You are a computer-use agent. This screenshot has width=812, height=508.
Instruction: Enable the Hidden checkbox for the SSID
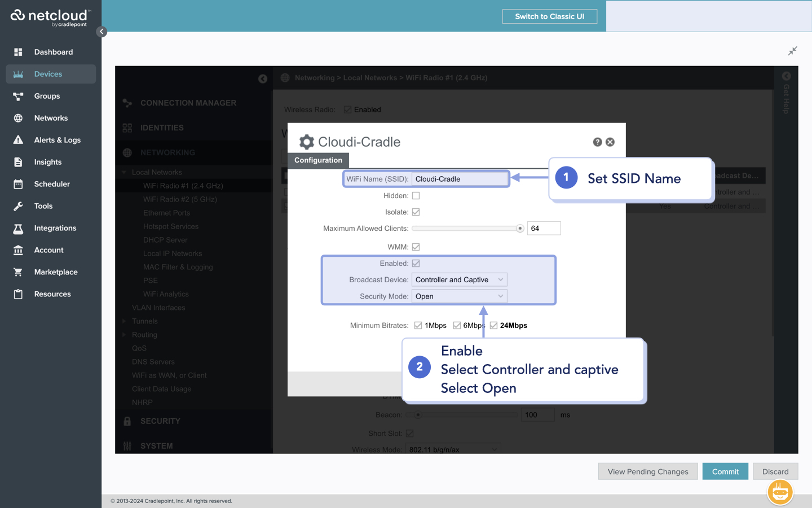click(415, 195)
